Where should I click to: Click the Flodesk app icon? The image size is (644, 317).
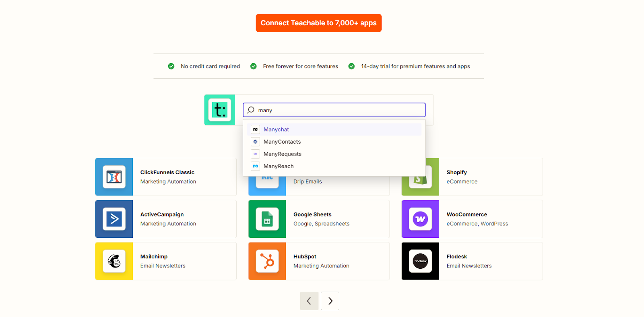tap(420, 261)
